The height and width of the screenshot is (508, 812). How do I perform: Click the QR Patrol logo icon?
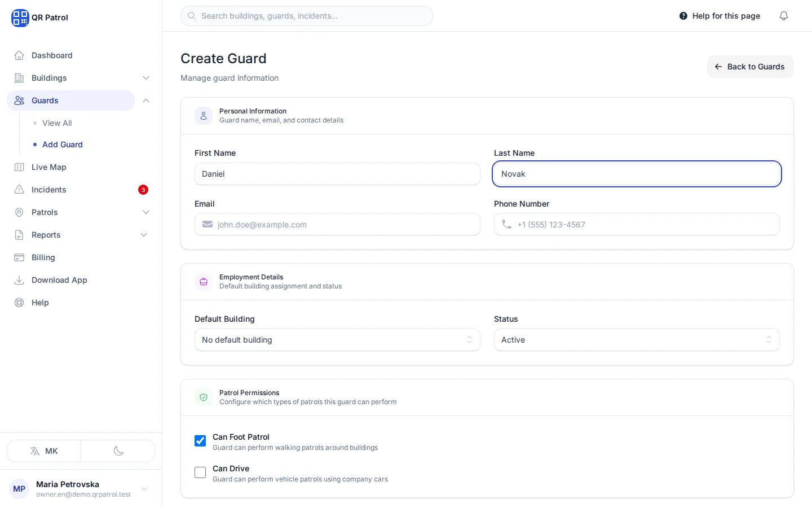20,17
